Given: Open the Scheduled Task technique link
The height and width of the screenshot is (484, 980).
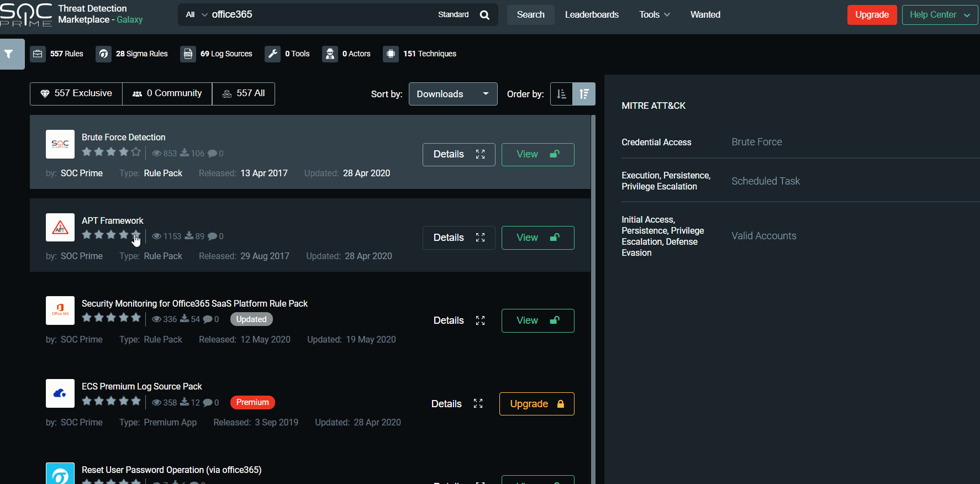Looking at the screenshot, I should pyautogui.click(x=765, y=181).
